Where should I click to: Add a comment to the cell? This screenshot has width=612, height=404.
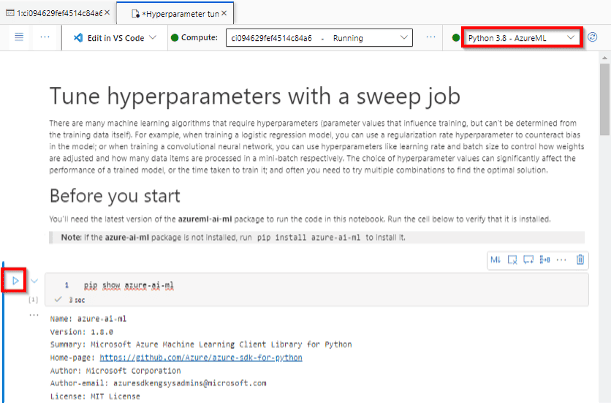point(528,260)
